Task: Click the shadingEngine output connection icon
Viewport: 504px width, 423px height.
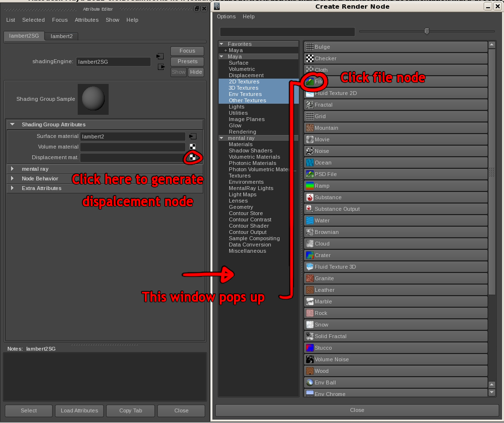Action: [x=161, y=67]
